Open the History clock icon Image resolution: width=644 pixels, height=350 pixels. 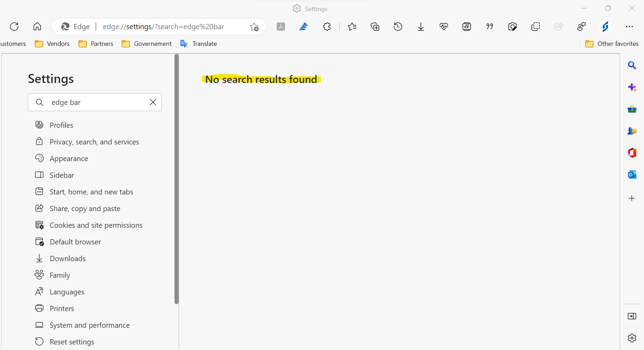click(x=398, y=27)
